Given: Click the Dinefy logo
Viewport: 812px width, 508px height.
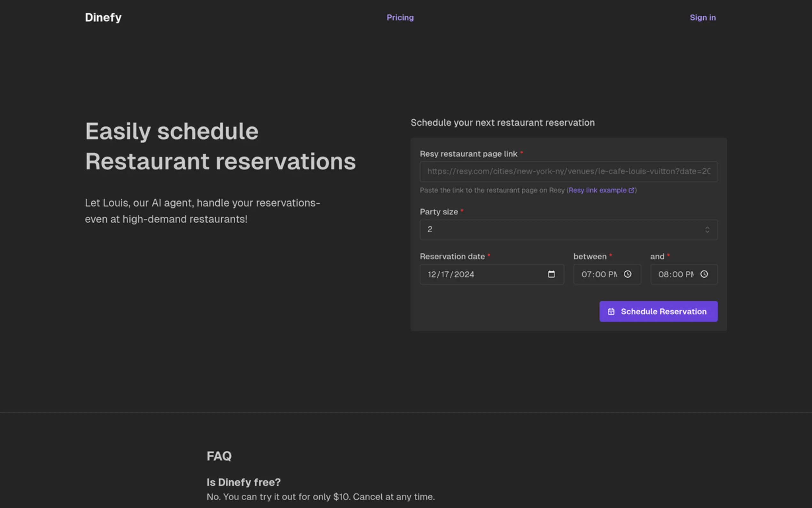Looking at the screenshot, I should tap(103, 18).
